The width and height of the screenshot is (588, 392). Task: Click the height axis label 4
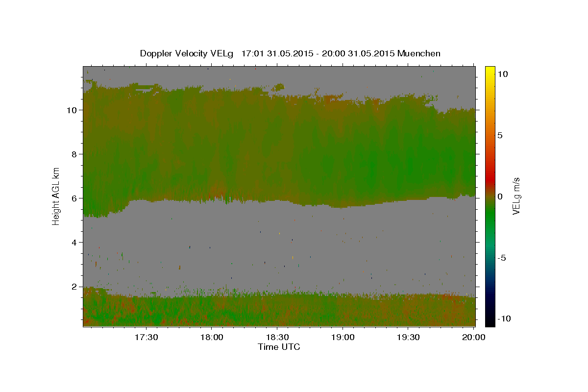point(75,242)
